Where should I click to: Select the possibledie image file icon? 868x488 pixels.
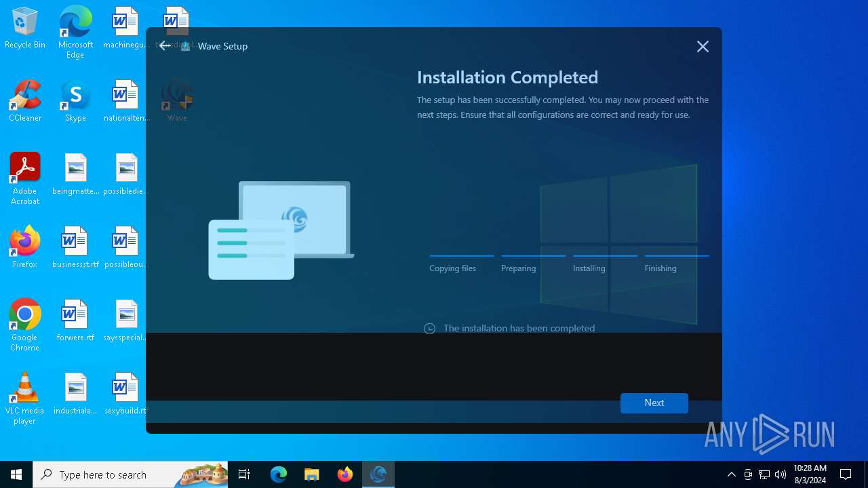click(125, 175)
